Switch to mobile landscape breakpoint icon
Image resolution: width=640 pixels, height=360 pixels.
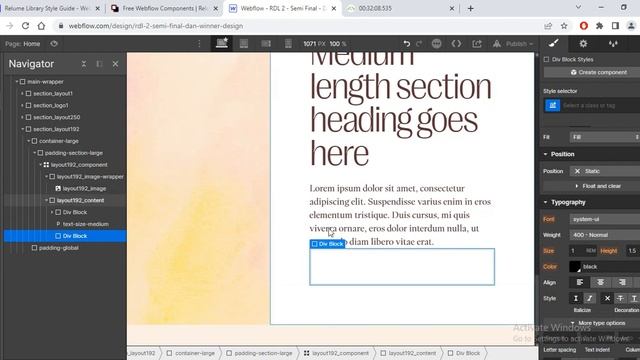coord(266,43)
